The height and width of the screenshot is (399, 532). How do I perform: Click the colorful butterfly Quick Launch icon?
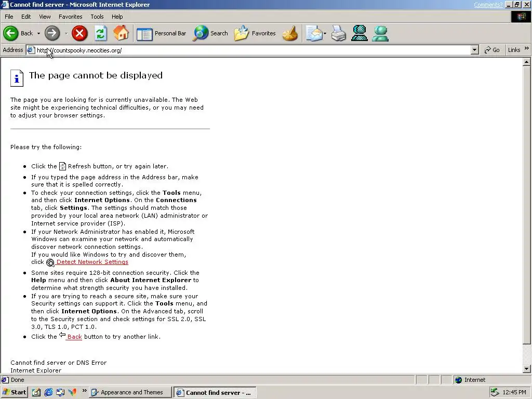pyautogui.click(x=72, y=393)
